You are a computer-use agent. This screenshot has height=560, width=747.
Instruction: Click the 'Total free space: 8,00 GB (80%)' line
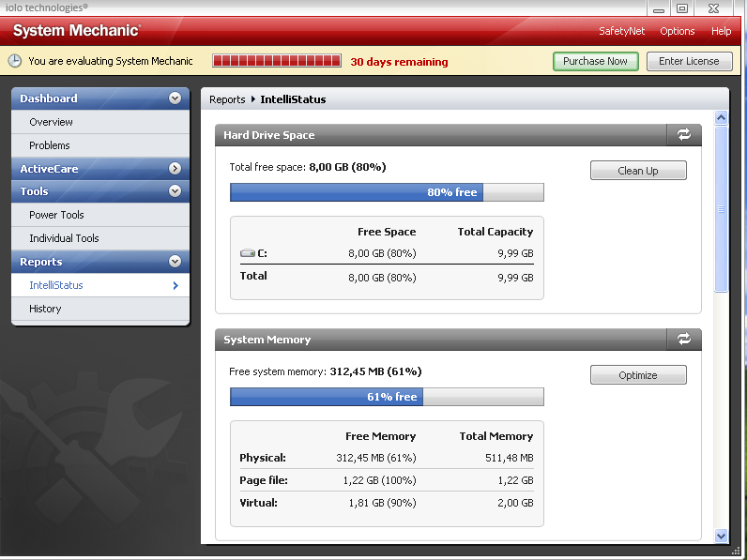coord(308,167)
